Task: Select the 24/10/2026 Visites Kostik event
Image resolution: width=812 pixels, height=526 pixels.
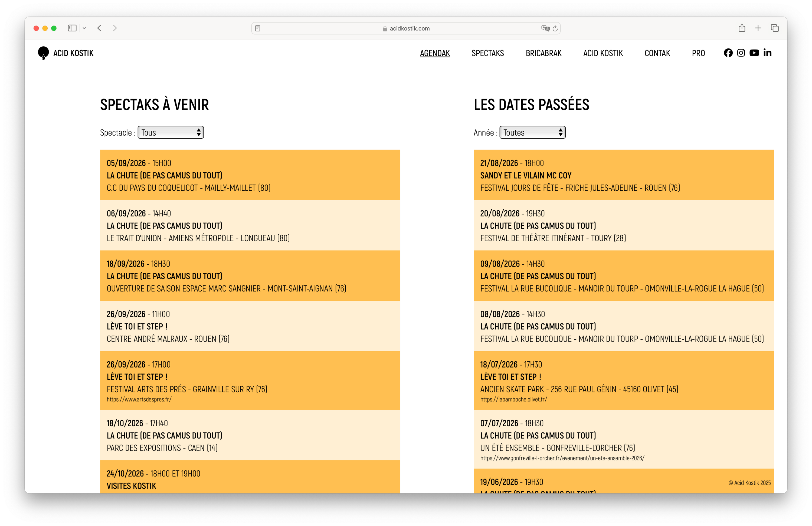Action: tap(250, 476)
